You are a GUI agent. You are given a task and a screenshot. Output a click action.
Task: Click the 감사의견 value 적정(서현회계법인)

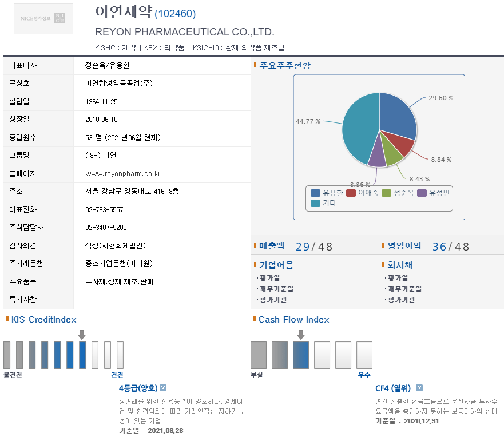pos(116,246)
